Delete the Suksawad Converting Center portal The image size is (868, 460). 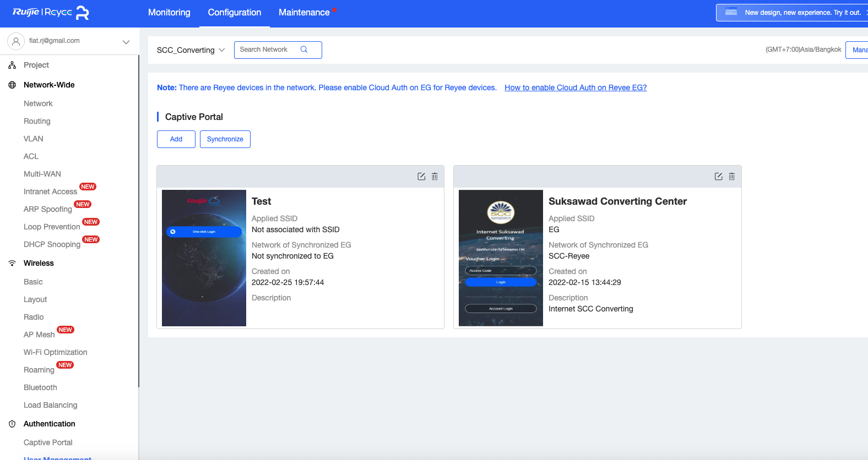[x=731, y=177]
